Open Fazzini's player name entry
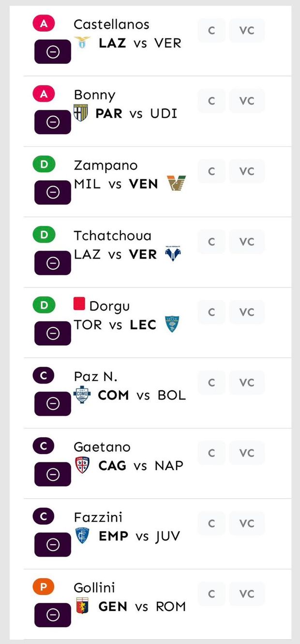 click(x=97, y=517)
